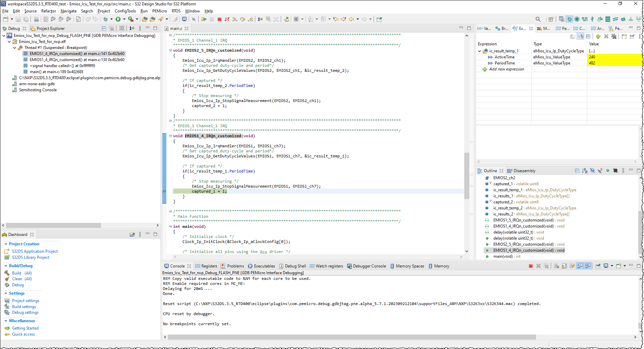Add new expression with green plus icon
Screen dimensions: 644x349
(x=598, y=36)
